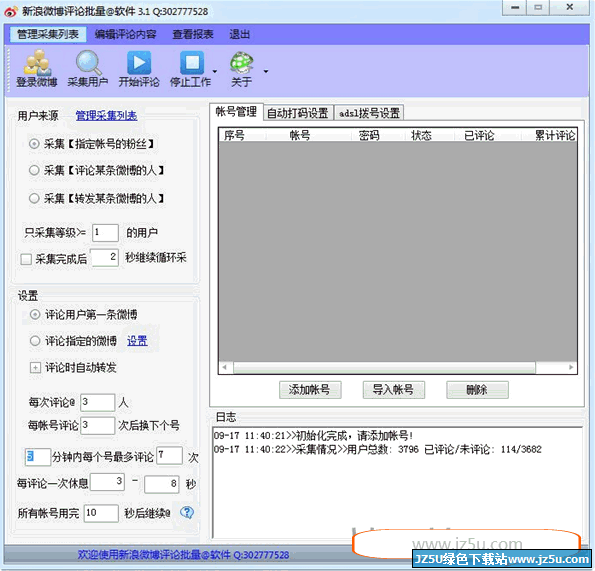Click the 密码 column header
This screenshot has width=595, height=571.
coord(369,135)
